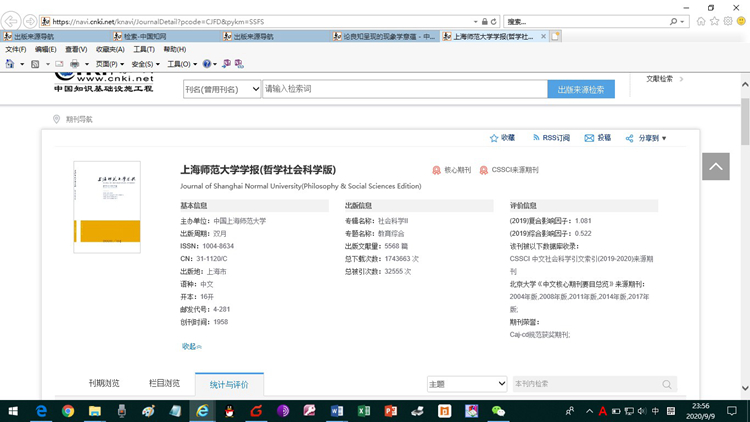Open the 查看(V) menu

click(76, 49)
